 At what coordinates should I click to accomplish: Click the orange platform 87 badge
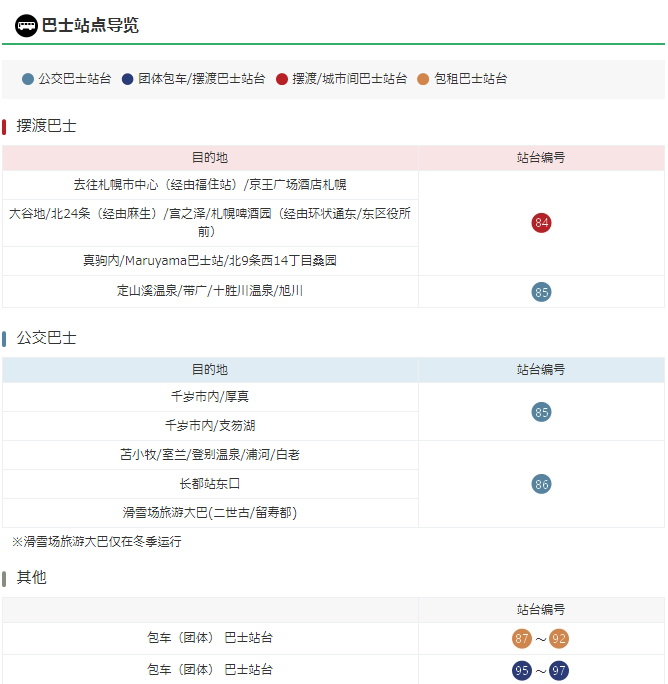pyautogui.click(x=522, y=639)
